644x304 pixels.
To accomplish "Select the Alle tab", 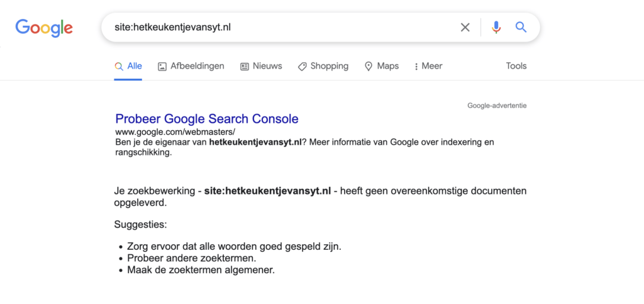I will pos(128,66).
